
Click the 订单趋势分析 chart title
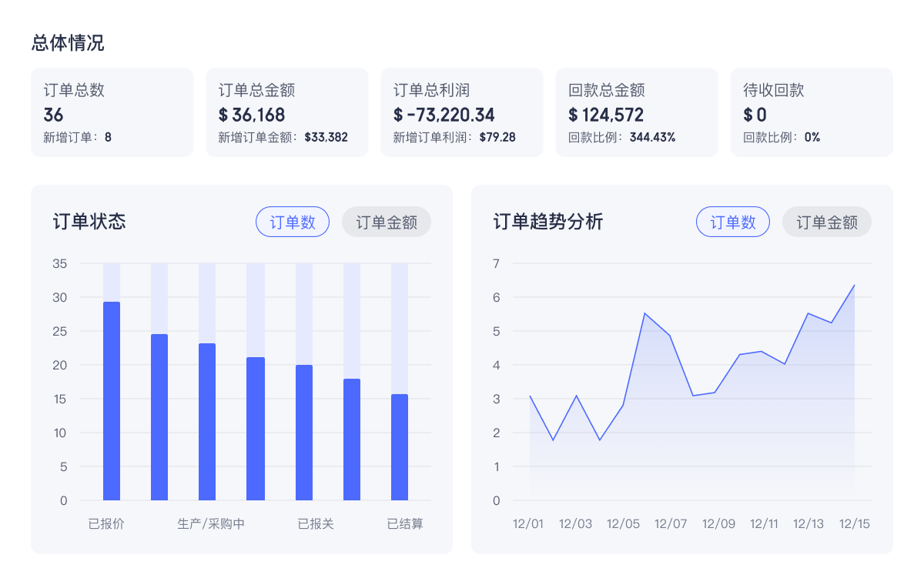click(549, 222)
